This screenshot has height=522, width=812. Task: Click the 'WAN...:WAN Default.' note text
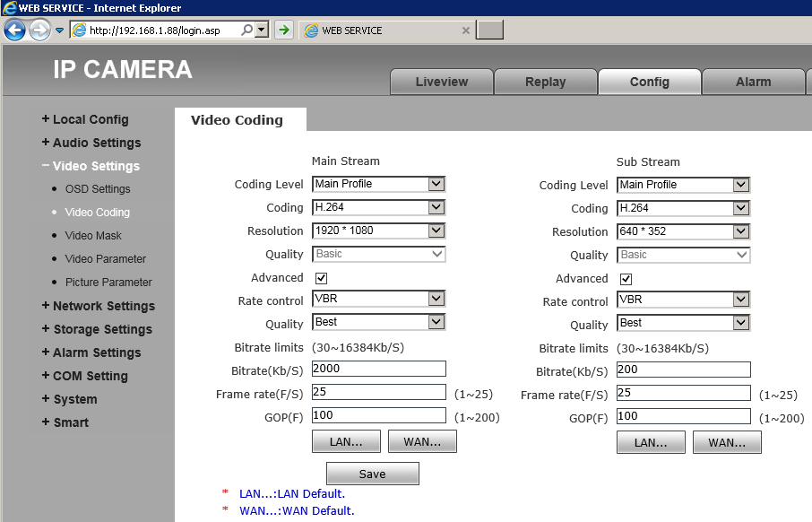click(x=297, y=511)
